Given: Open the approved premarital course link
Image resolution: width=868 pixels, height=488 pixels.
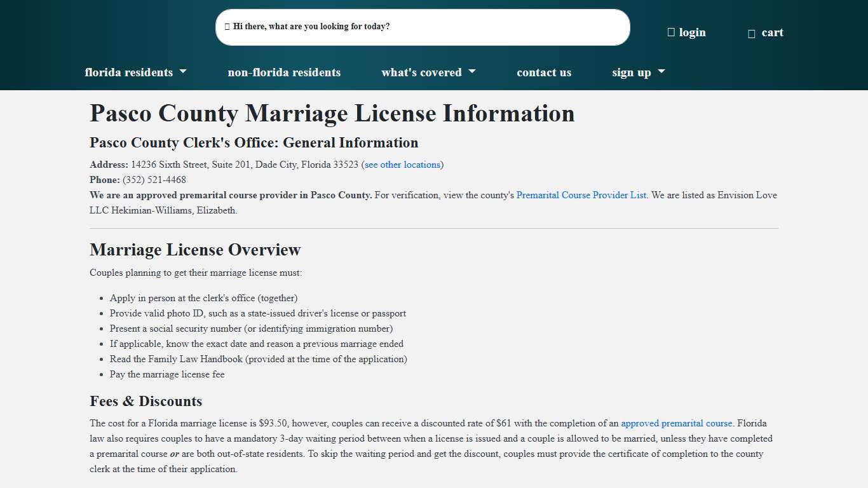Looking at the screenshot, I should tap(676, 423).
